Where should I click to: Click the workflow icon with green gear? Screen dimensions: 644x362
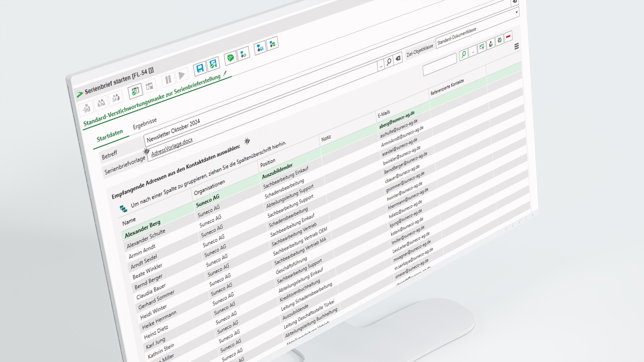pyautogui.click(x=243, y=53)
